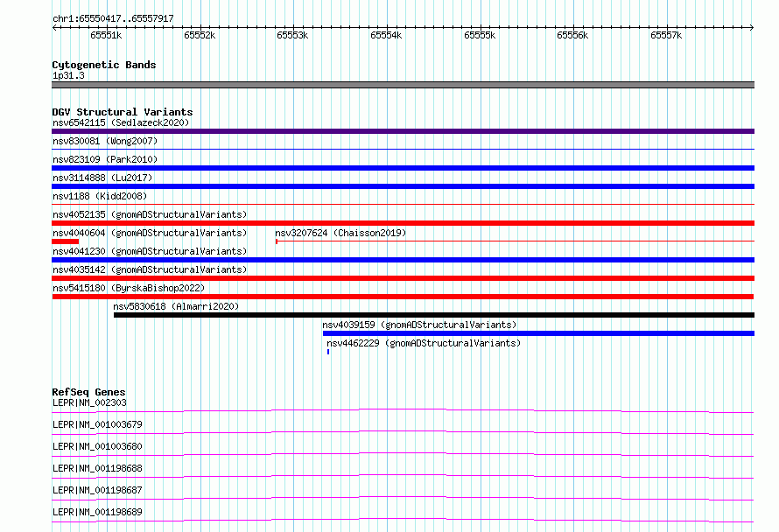The image size is (779, 532).
Task: Select the blue bar under nsv823109
Action: 403,168
